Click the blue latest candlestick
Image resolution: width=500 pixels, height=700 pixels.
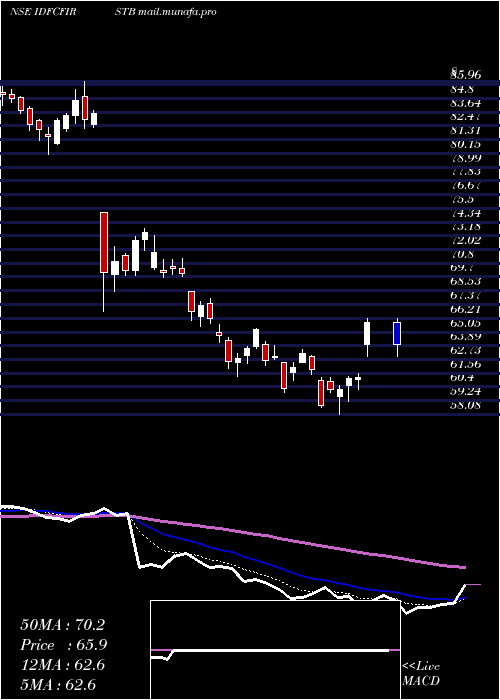click(397, 333)
